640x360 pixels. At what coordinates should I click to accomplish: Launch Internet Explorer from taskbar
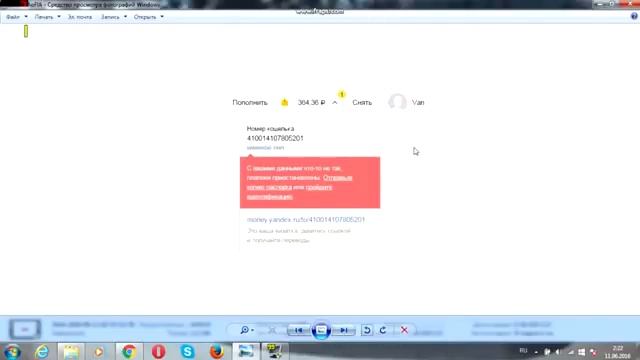(42, 351)
